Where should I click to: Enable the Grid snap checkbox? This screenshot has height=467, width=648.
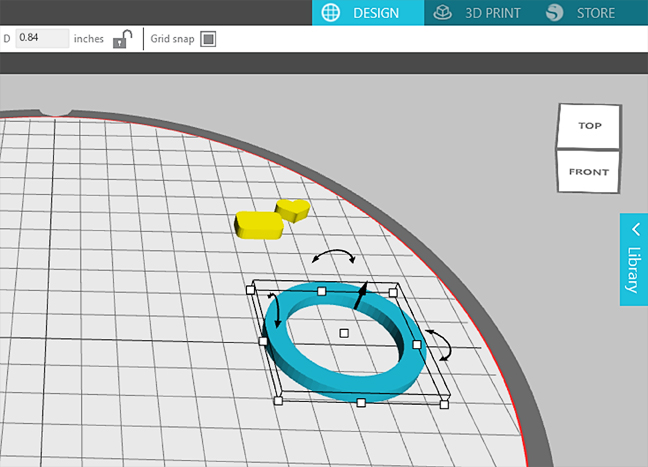(208, 39)
